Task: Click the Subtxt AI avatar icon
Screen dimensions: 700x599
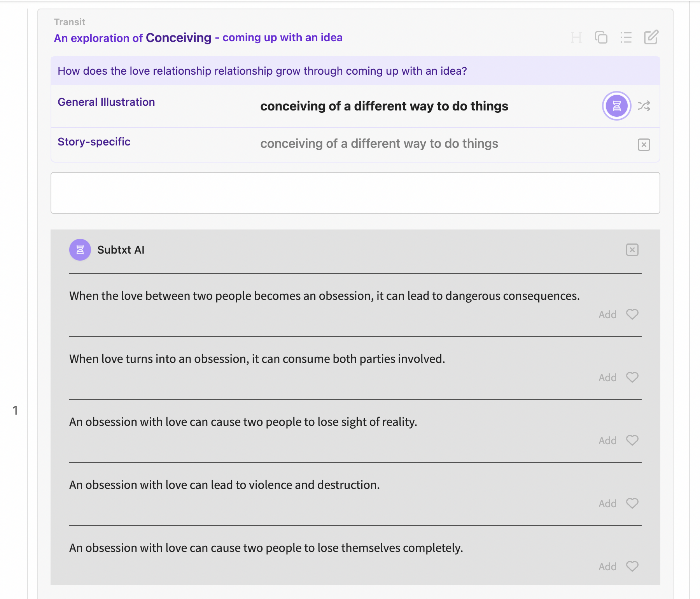Action: click(80, 250)
